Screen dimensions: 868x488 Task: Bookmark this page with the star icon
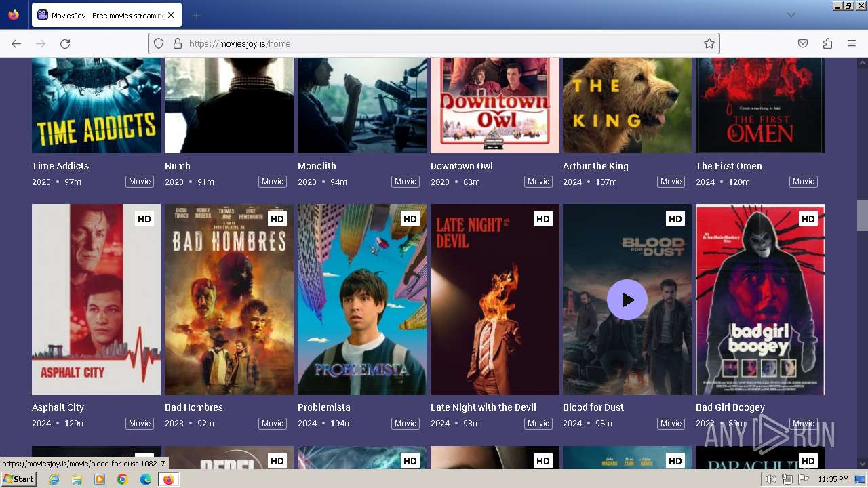point(709,43)
